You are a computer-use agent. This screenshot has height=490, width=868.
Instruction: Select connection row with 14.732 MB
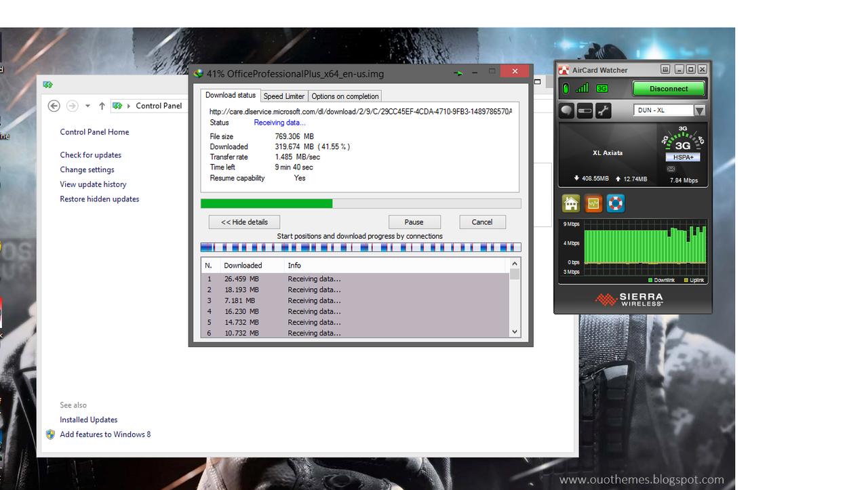[355, 322]
